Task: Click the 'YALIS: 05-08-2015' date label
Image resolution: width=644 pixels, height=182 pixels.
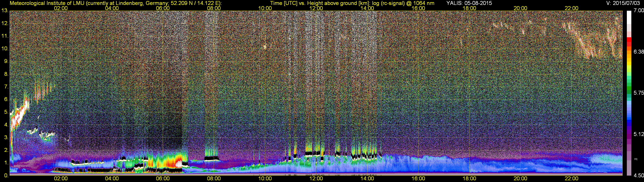Action: click(x=469, y=3)
